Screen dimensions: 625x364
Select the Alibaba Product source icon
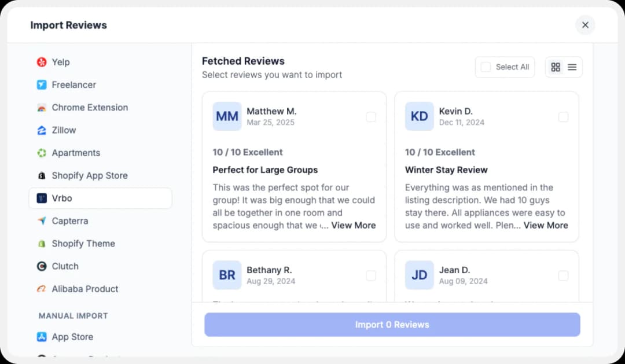41,288
